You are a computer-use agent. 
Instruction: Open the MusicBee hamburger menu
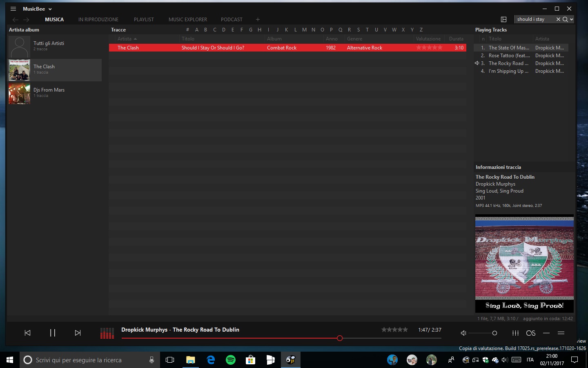(x=13, y=9)
